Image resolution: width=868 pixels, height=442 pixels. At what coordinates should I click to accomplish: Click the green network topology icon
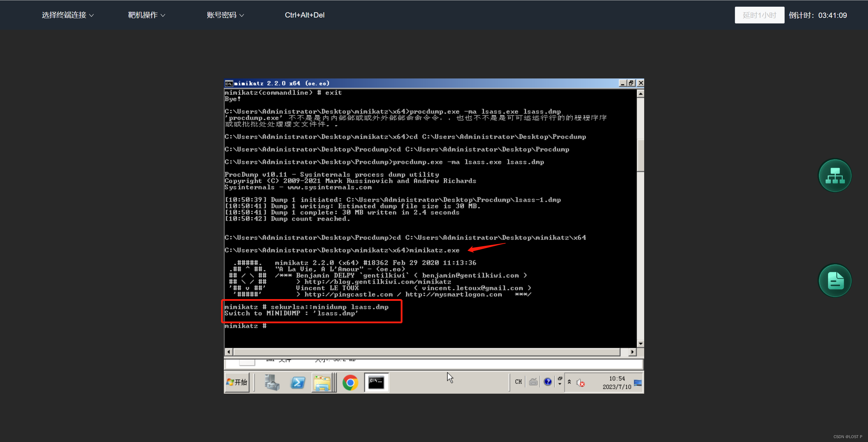[835, 175]
